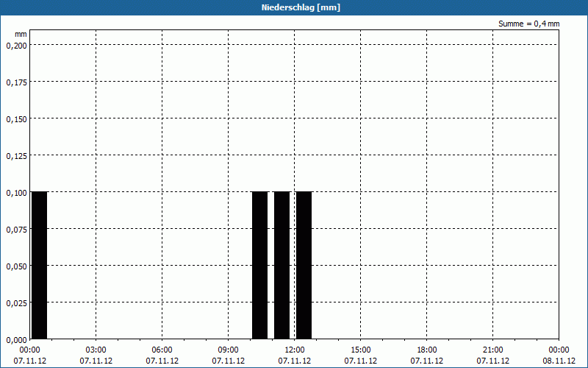588x368 pixels.
Task: Click the precipitation bar at 00:00
Action: pos(40,265)
